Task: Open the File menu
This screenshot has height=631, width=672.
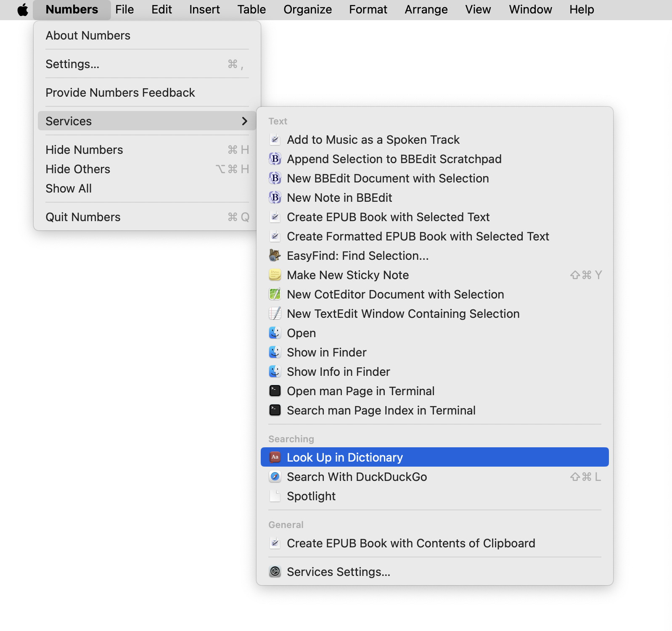Action: (124, 10)
